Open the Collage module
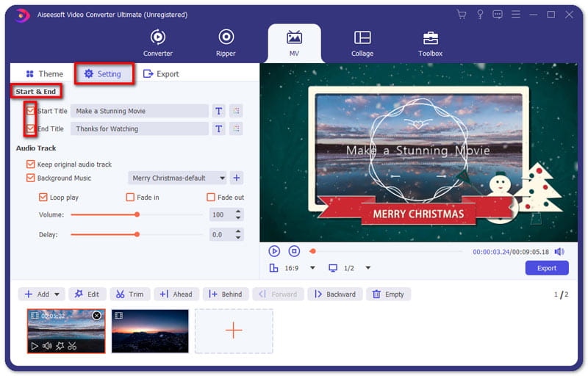 [x=362, y=43]
